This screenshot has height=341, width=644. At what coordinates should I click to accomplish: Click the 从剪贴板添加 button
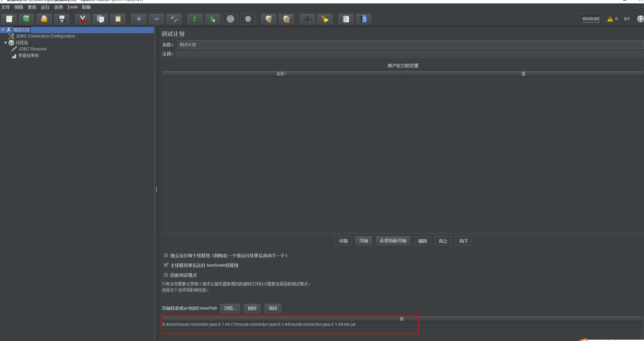click(x=393, y=241)
